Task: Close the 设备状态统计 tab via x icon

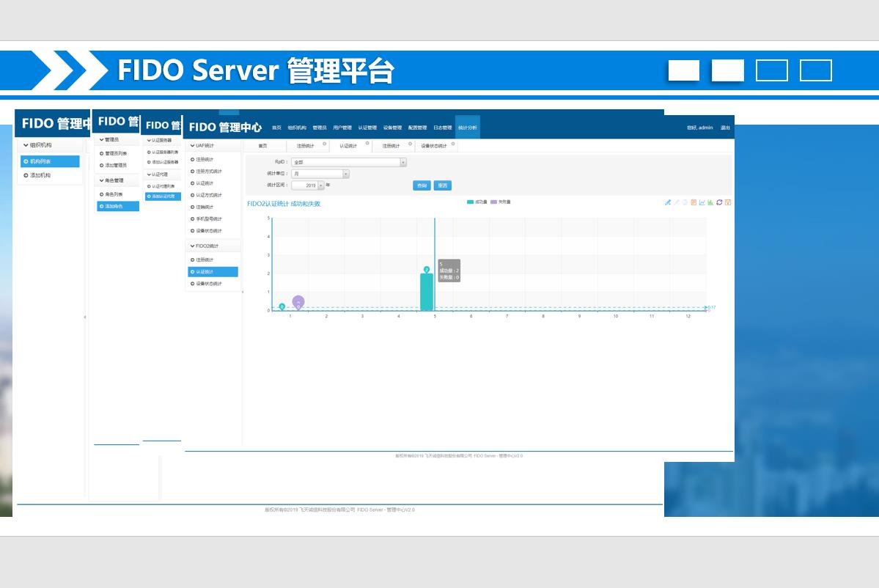Action: (x=453, y=144)
